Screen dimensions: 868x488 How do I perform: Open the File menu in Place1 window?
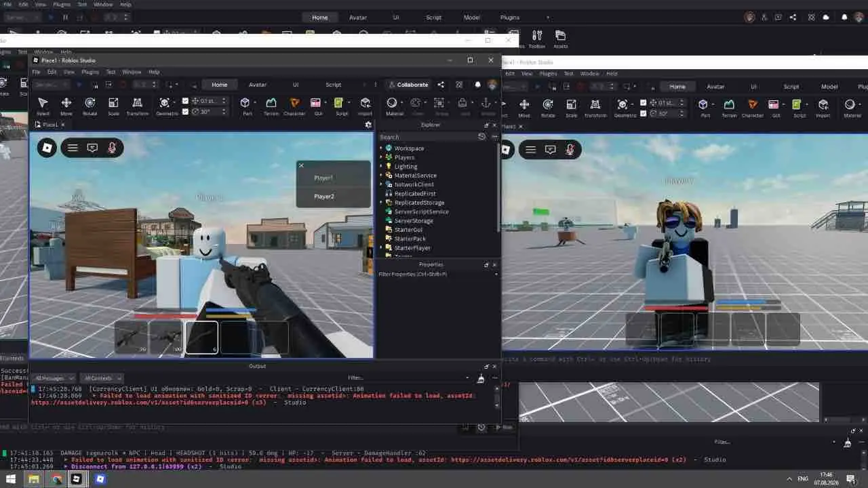coord(37,72)
